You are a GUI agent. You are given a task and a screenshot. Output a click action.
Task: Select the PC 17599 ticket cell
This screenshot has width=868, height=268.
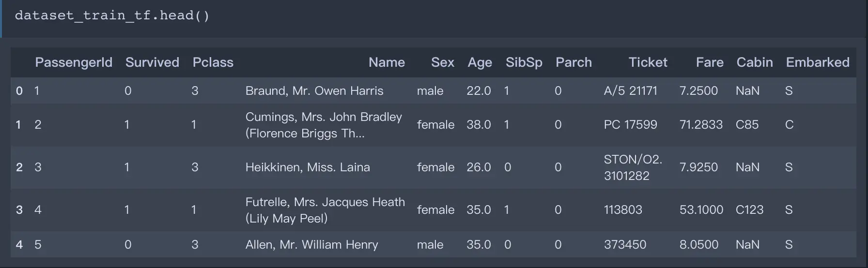tap(630, 125)
